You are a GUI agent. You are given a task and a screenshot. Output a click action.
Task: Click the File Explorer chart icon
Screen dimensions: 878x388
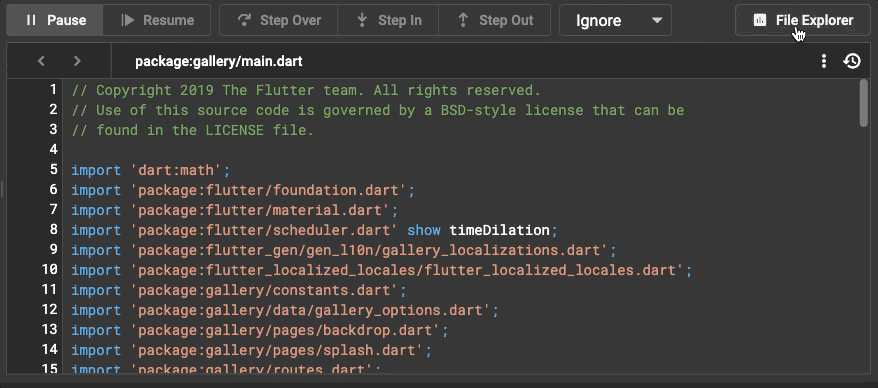coord(760,21)
